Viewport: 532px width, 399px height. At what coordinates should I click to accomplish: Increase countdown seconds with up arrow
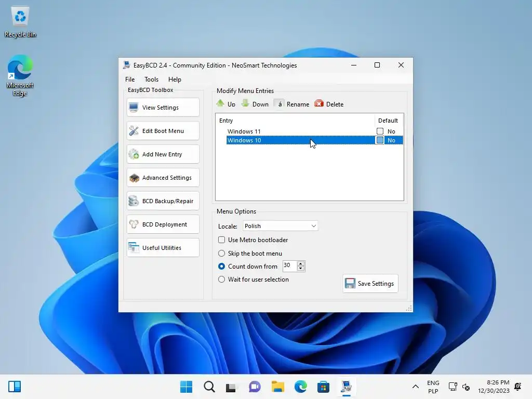[x=301, y=263]
